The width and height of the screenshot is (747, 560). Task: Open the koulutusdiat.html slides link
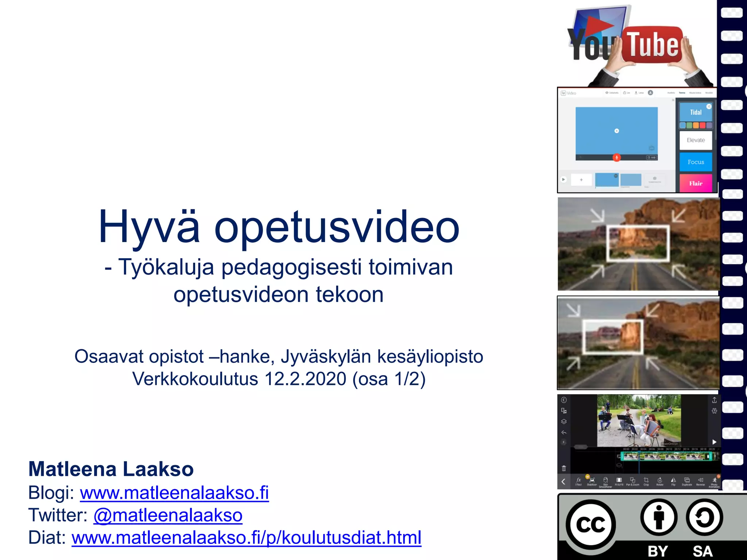[x=246, y=538]
